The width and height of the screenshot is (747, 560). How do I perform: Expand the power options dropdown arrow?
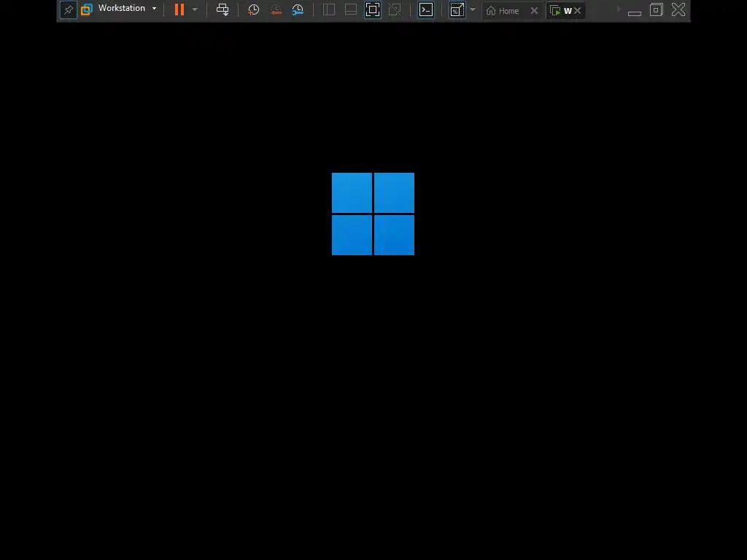pos(195,9)
